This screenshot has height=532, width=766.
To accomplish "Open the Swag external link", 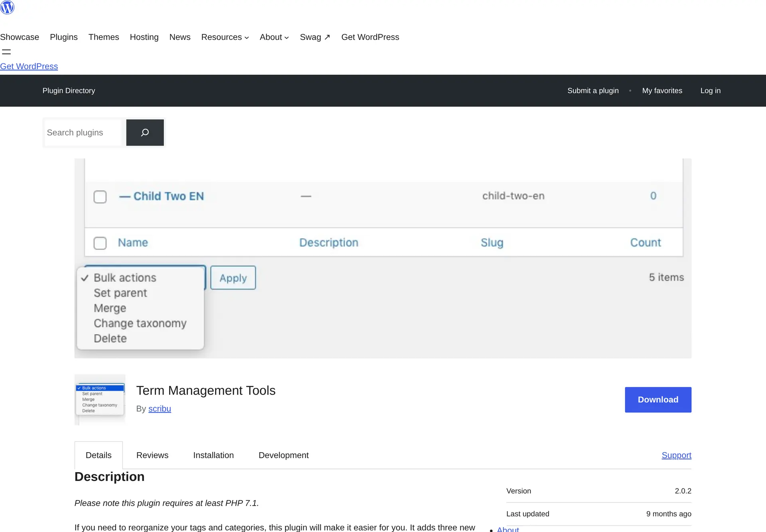I will click(315, 37).
